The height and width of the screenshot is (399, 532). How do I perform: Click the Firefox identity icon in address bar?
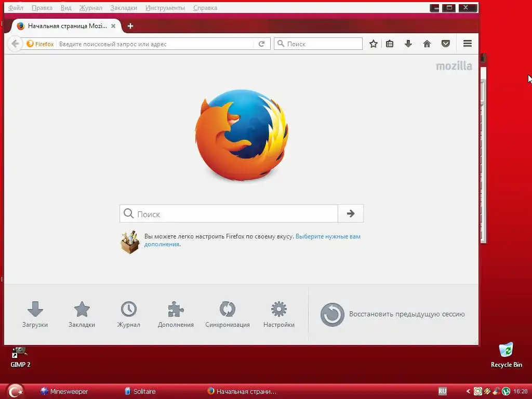tap(40, 44)
